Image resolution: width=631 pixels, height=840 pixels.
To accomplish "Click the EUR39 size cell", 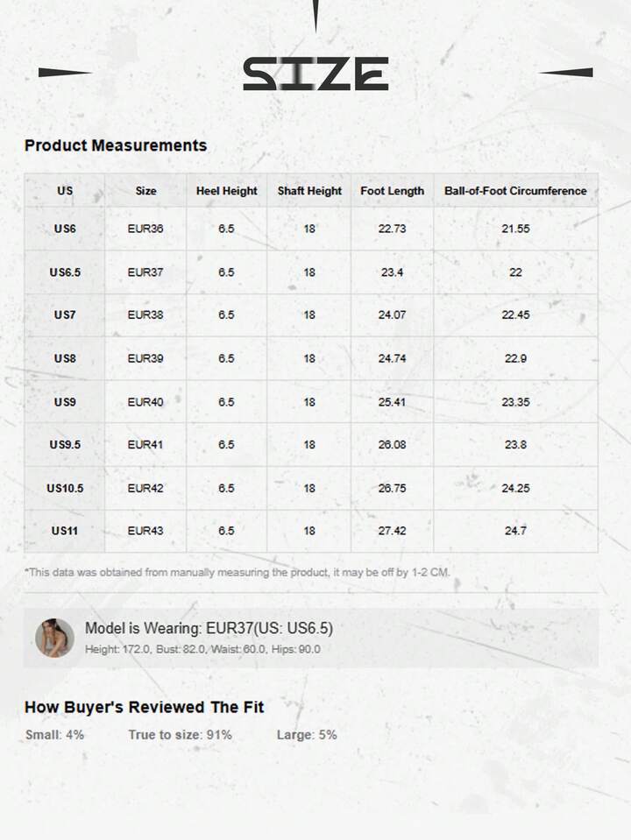I will [x=145, y=358].
